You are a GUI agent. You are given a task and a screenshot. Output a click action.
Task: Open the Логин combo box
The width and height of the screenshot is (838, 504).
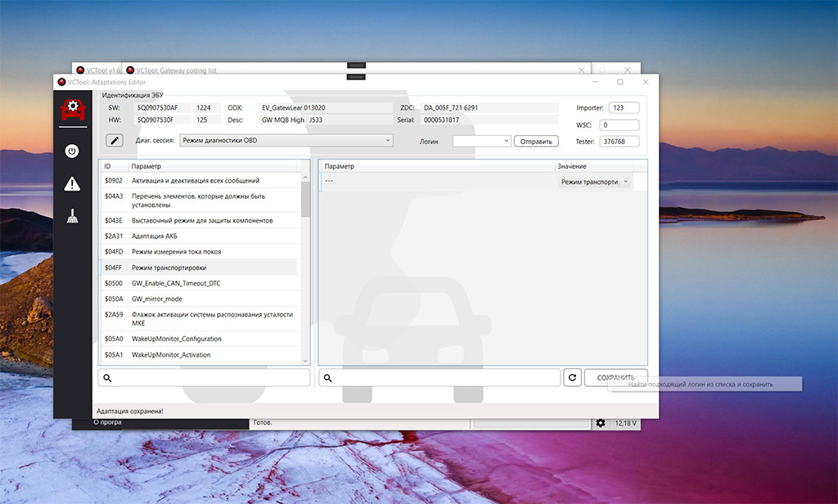coord(481,141)
